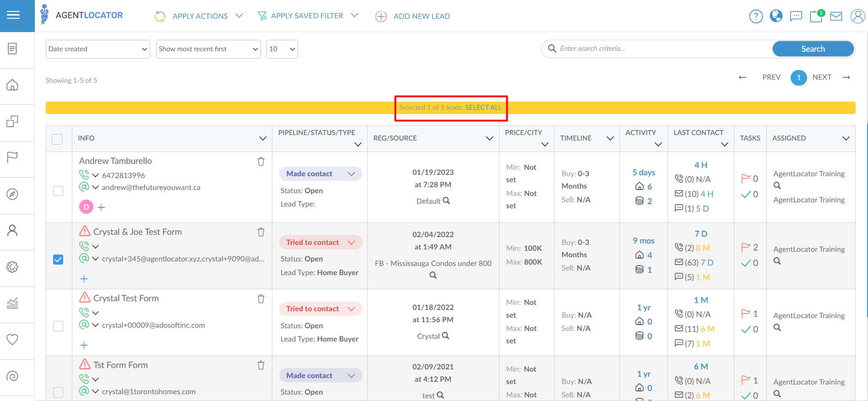The height and width of the screenshot is (401, 868).
Task: Click pink D tag badge on Andrew
Action: [86, 207]
